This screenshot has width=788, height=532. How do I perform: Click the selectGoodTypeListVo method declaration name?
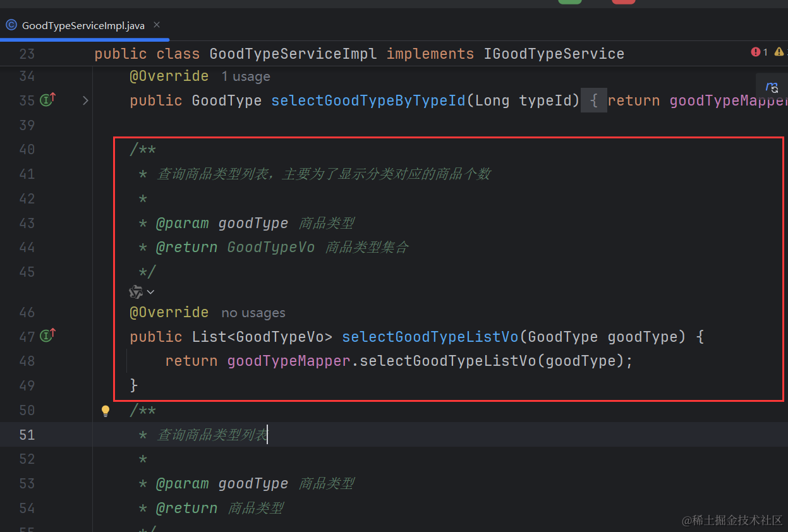coord(430,337)
